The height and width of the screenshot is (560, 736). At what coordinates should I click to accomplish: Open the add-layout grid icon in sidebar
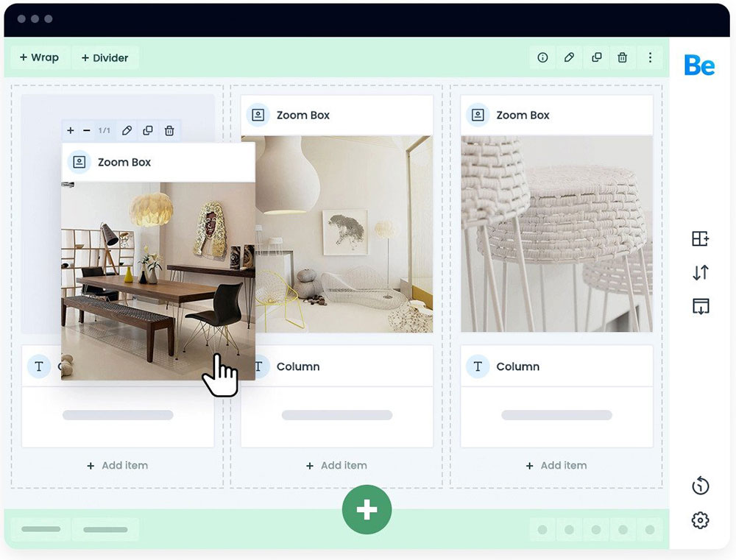point(700,238)
